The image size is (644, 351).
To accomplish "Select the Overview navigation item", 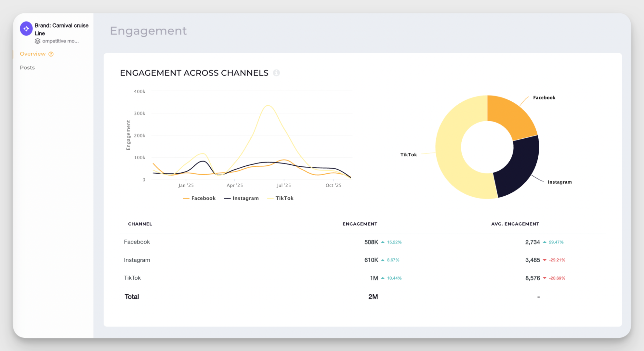I will tap(33, 54).
